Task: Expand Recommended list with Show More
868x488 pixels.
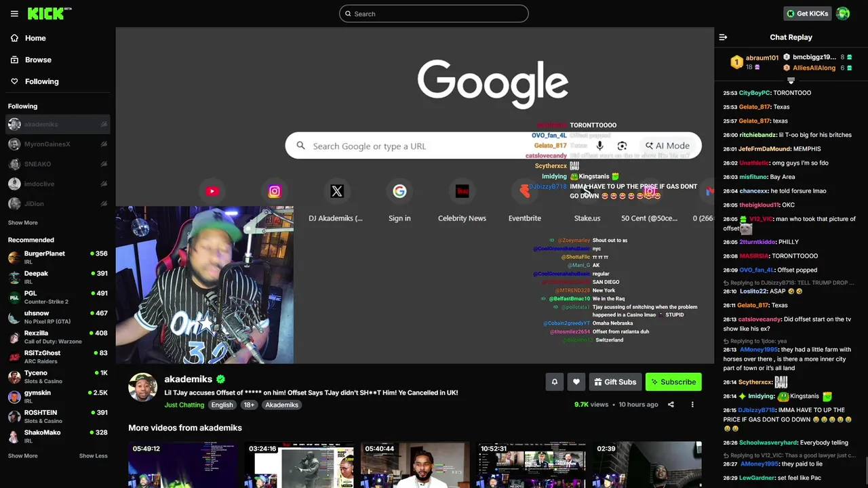Action: click(22, 456)
